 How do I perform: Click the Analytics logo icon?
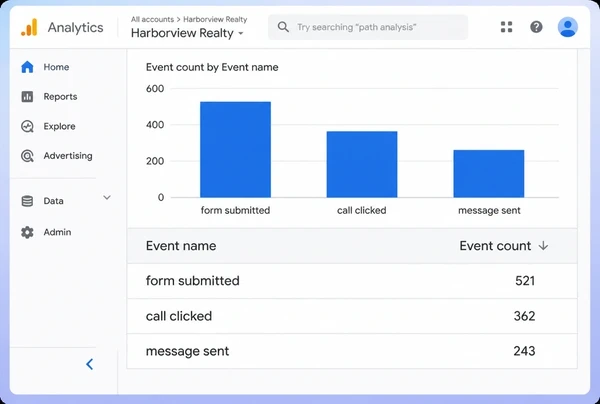29,28
